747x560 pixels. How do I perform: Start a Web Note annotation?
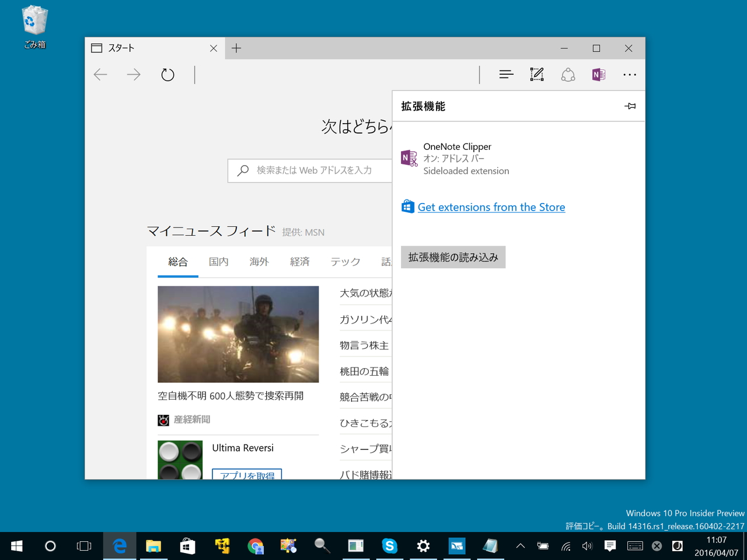click(536, 74)
